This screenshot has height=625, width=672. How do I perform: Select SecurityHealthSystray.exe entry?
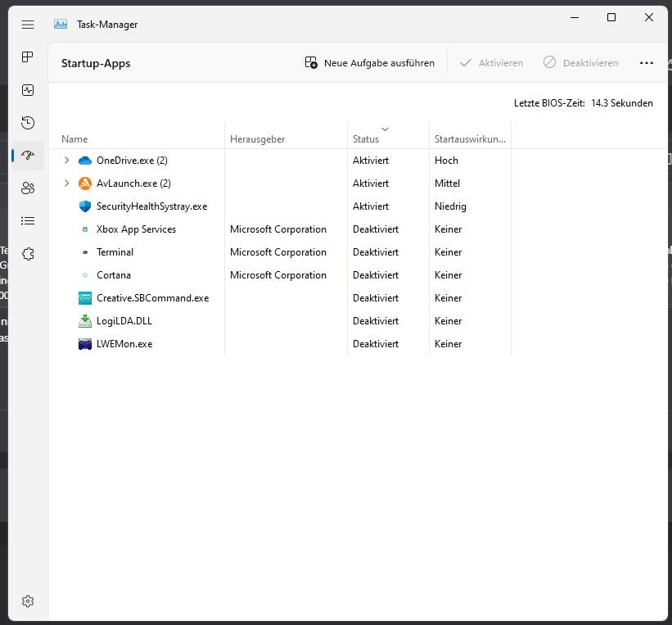coord(151,206)
